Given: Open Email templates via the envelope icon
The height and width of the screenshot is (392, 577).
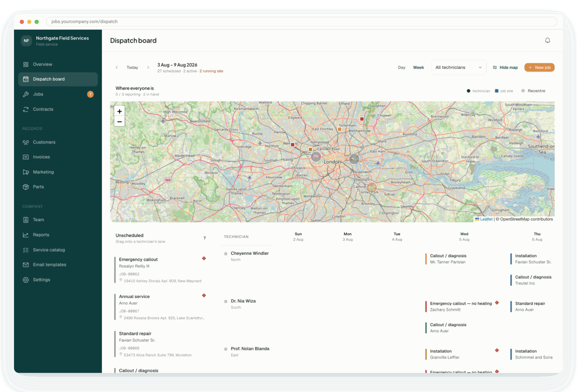Looking at the screenshot, I should coord(26,265).
